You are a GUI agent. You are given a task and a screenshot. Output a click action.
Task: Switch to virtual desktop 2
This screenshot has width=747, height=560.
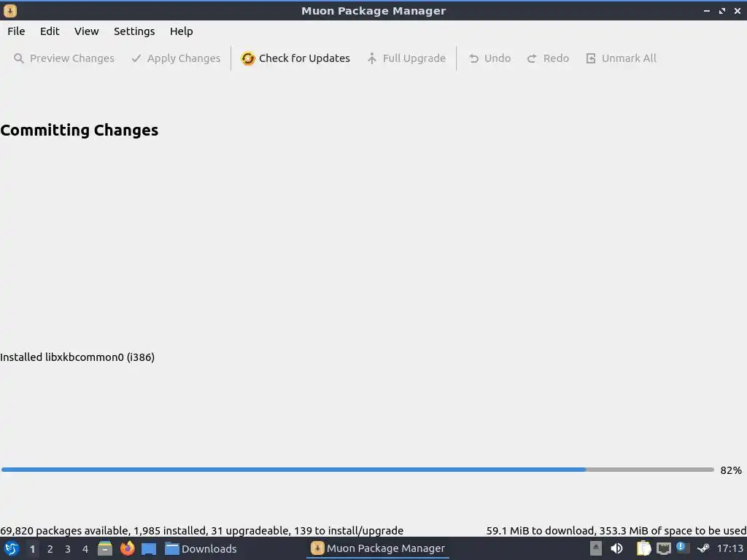(x=50, y=549)
